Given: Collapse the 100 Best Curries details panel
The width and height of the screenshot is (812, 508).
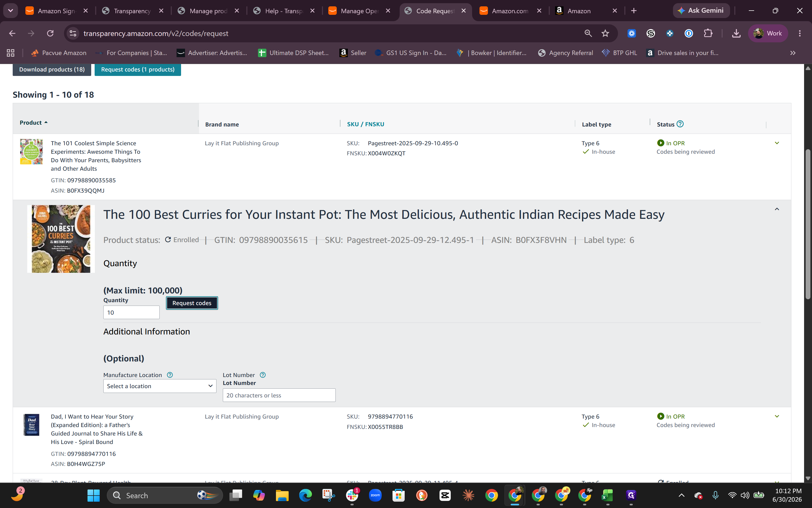Looking at the screenshot, I should (777, 209).
